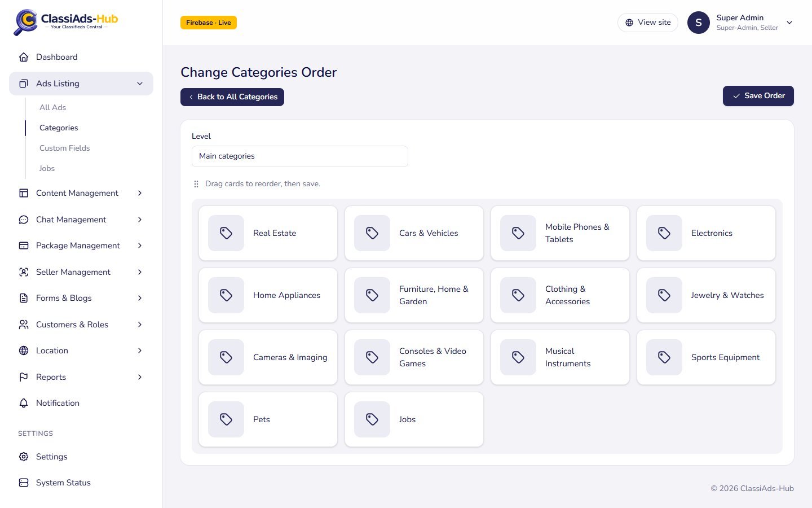Click the tag icon on Electronics card
812x508 pixels.
click(664, 233)
